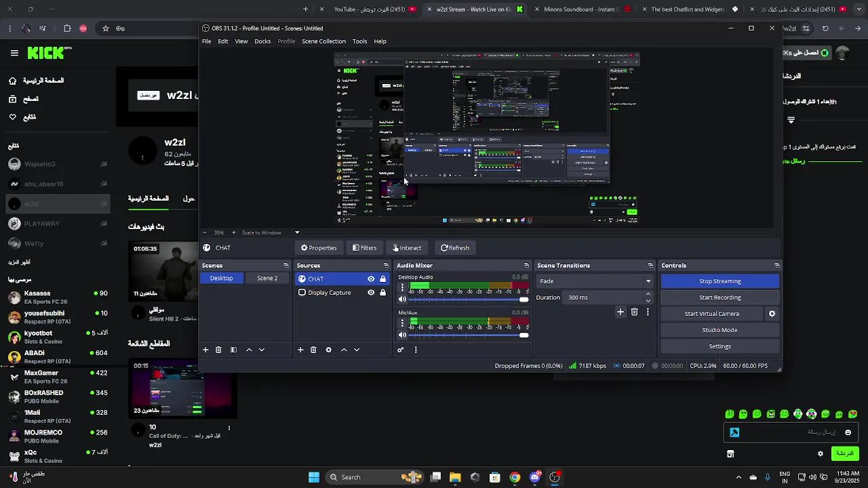Image resolution: width=868 pixels, height=488 pixels.
Task: Move scene up arrow in Scenes panel
Action: pyautogui.click(x=249, y=350)
